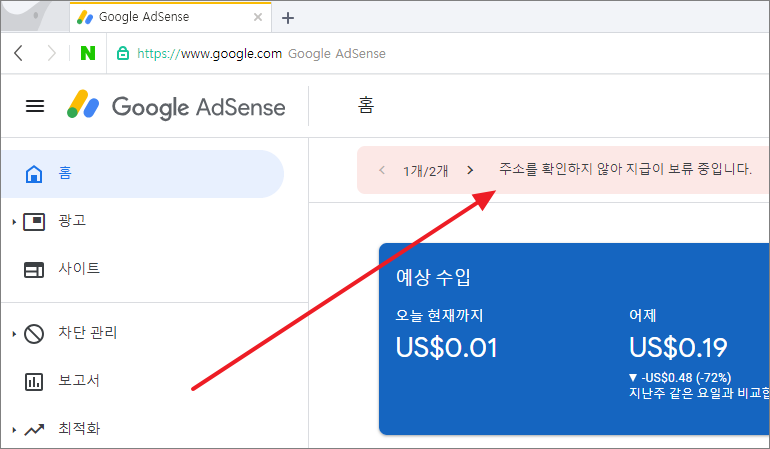Click the 예상 수입 card heading

click(x=433, y=277)
